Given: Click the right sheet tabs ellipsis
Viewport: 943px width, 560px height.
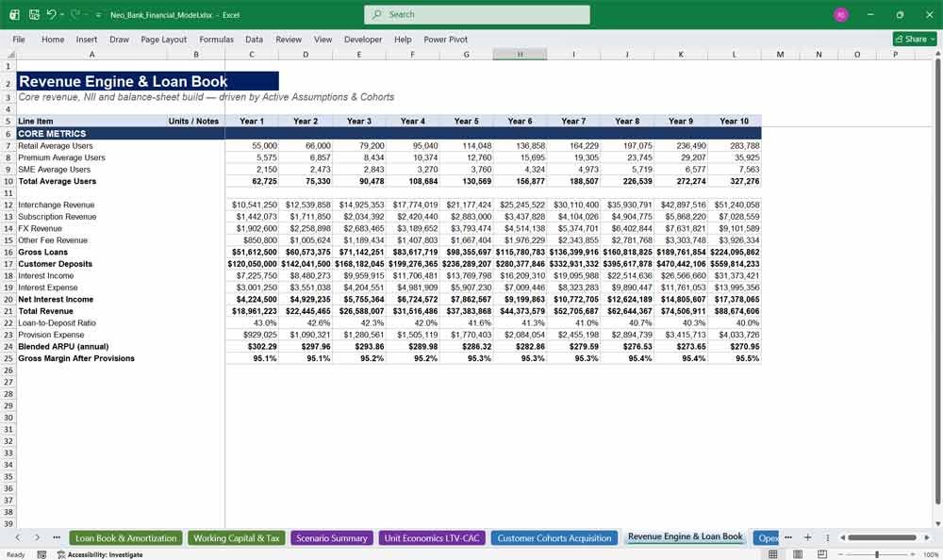Looking at the screenshot, I should pos(787,537).
